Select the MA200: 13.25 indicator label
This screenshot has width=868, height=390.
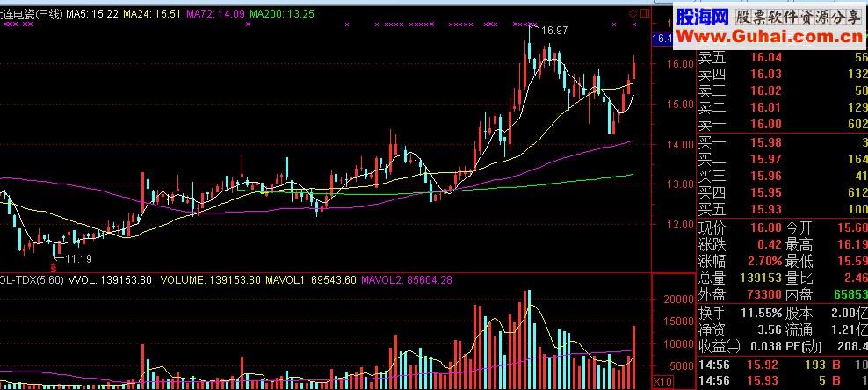click(x=282, y=14)
